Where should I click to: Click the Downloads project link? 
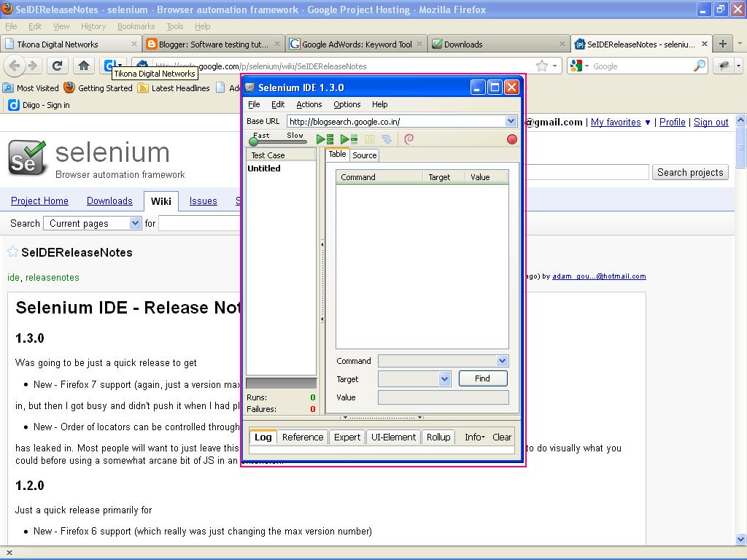[109, 201]
